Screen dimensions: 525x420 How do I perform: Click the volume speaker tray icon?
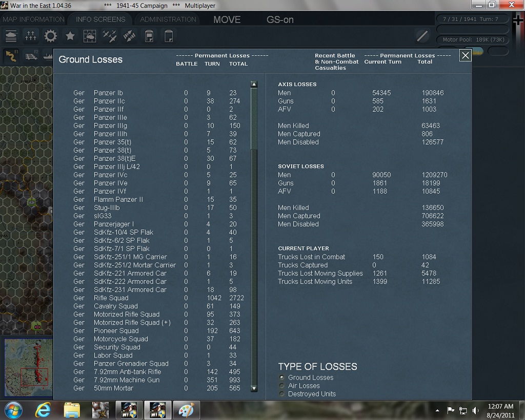(x=475, y=410)
